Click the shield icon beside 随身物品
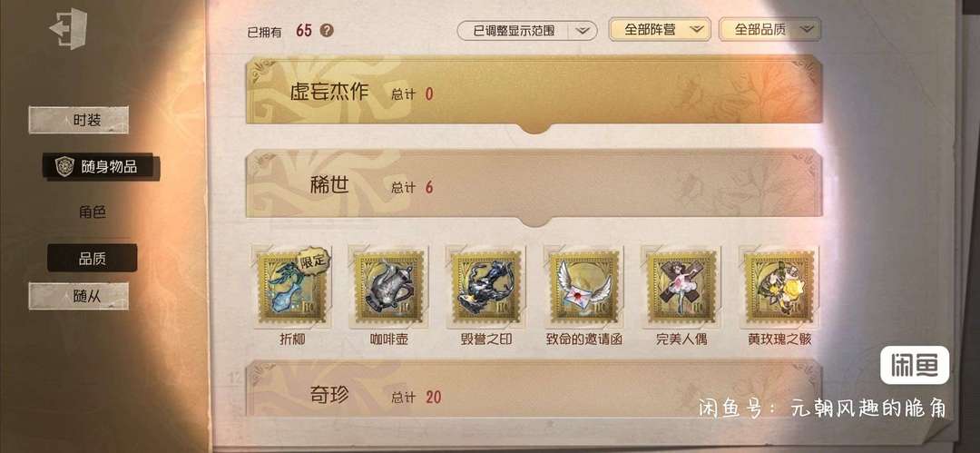This screenshot has height=453, width=980. click(64, 166)
